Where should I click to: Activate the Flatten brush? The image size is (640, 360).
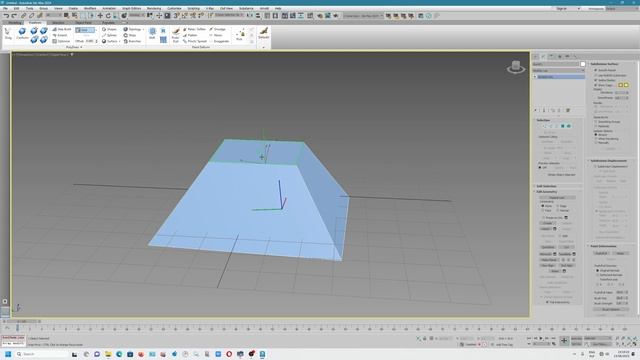[x=190, y=35]
